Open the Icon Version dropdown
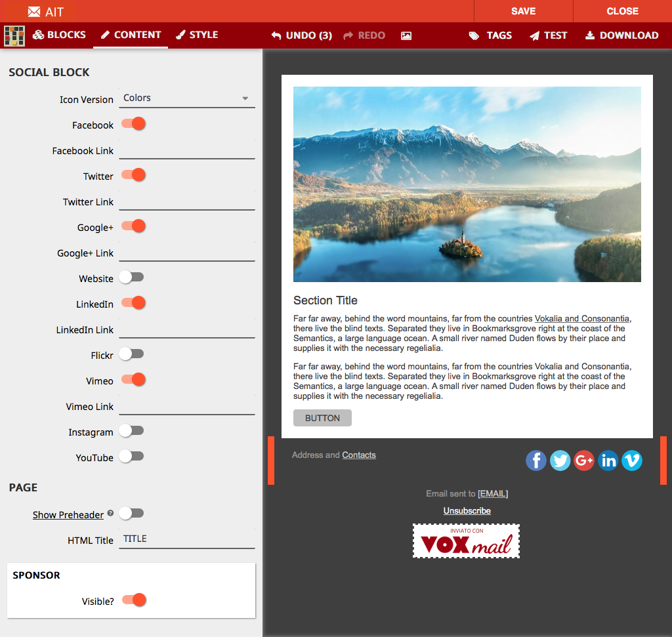 click(186, 98)
